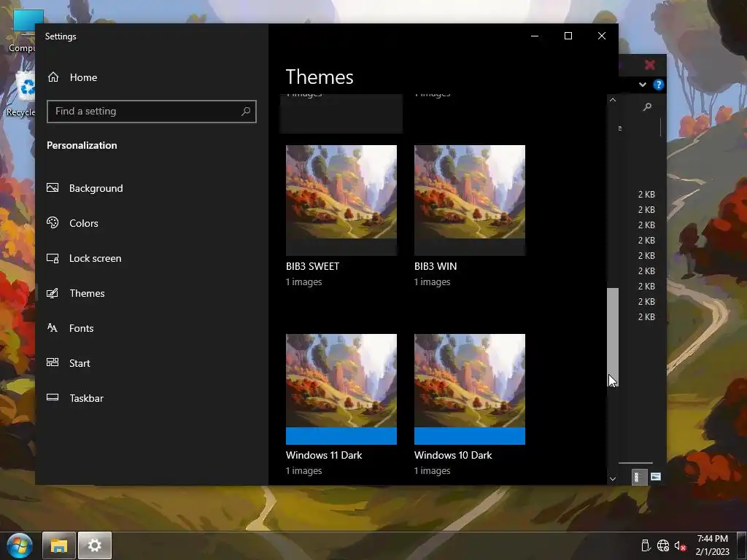Click scrollbar down arrow in Themes list
The height and width of the screenshot is (560, 747).
[613, 478]
